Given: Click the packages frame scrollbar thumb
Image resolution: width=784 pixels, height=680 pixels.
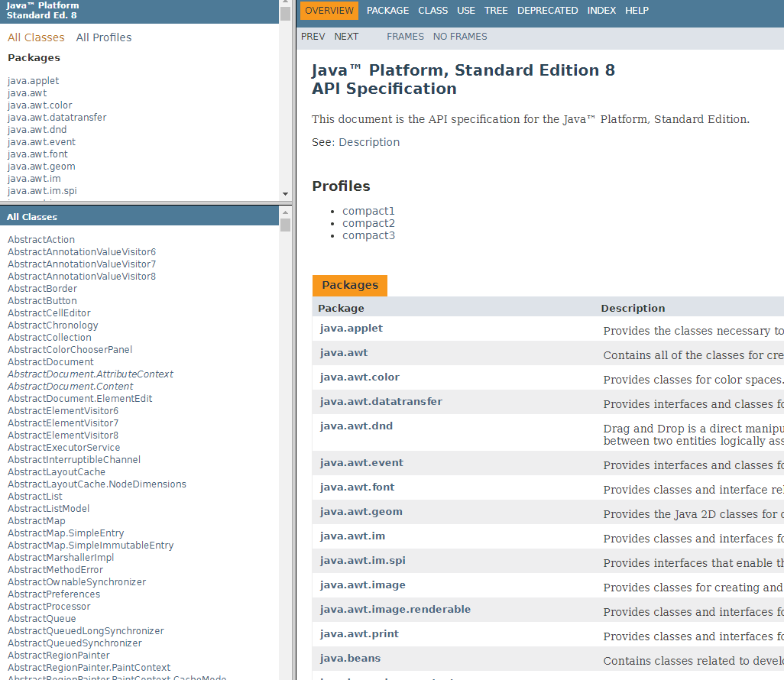Looking at the screenshot, I should (286, 14).
